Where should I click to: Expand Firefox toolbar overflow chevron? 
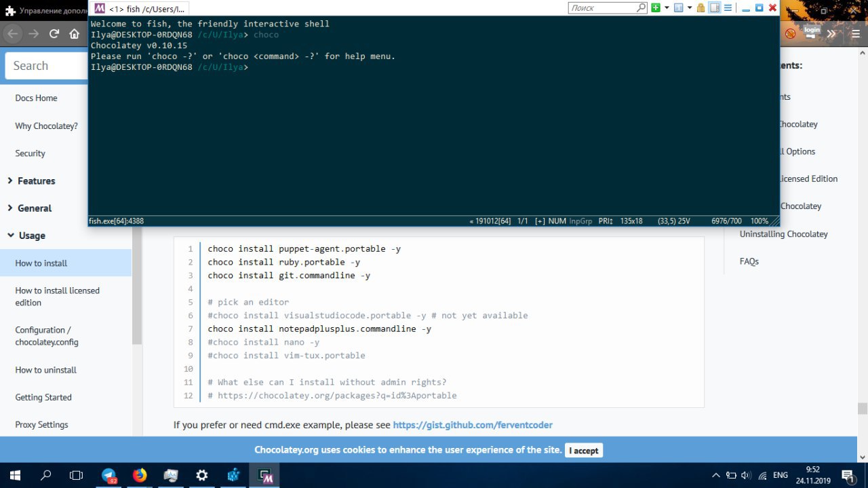click(831, 33)
